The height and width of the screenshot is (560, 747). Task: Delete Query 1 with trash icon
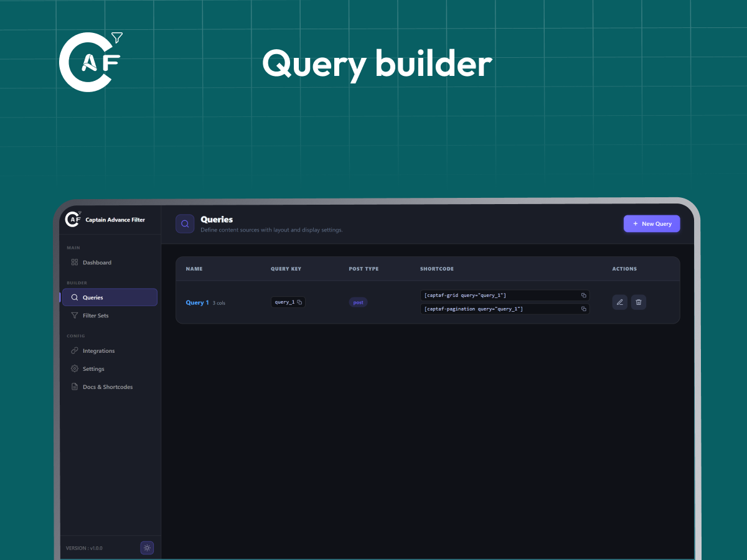tap(639, 302)
